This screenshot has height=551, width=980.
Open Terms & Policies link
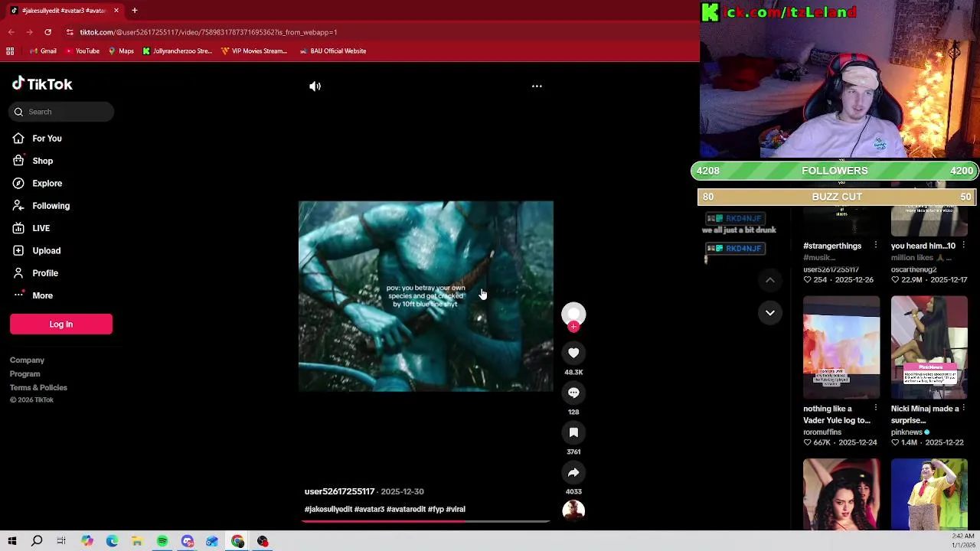point(38,388)
